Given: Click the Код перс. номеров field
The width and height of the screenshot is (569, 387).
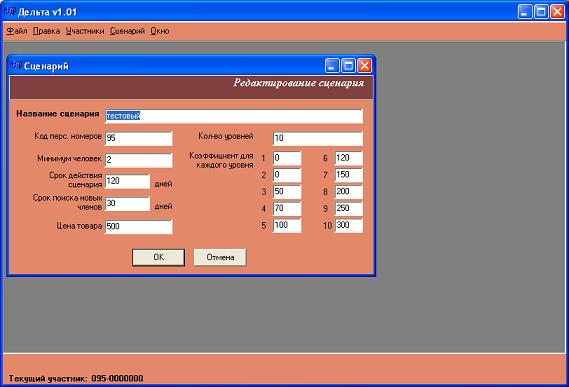Looking at the screenshot, I should click(139, 139).
